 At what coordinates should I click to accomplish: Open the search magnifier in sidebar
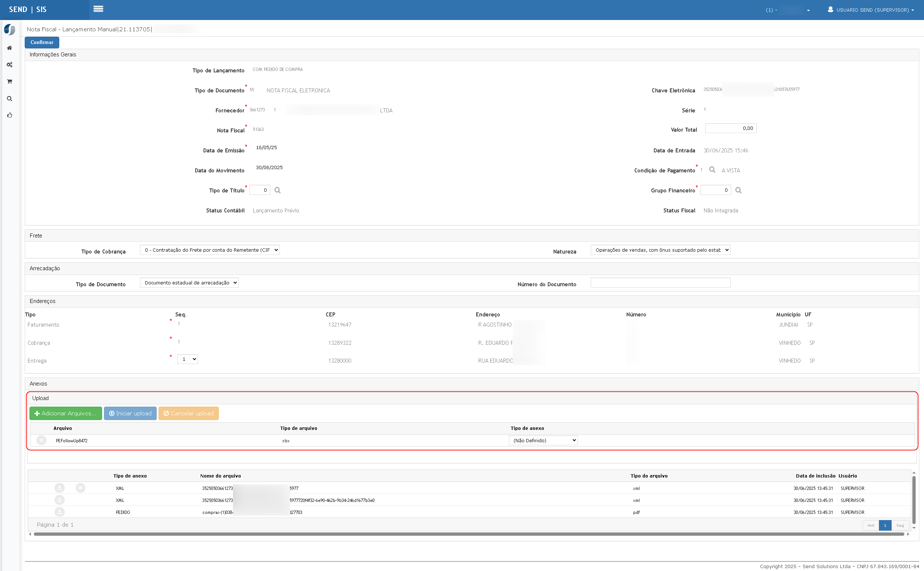pyautogui.click(x=9, y=99)
